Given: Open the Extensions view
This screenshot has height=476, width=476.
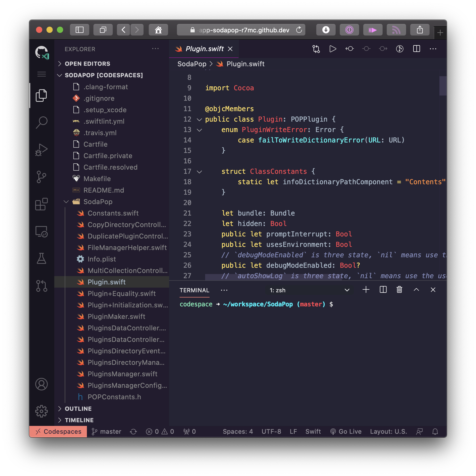Looking at the screenshot, I should 41,204.
